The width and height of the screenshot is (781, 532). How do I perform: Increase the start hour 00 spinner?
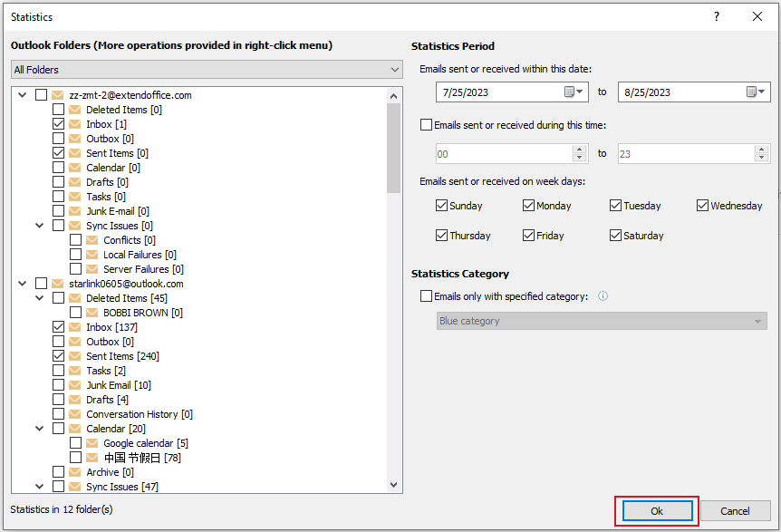pos(579,150)
